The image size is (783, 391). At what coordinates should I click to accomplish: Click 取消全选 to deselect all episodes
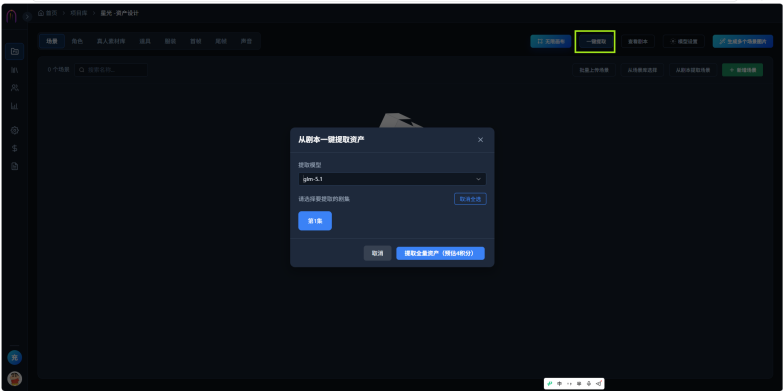coord(470,199)
